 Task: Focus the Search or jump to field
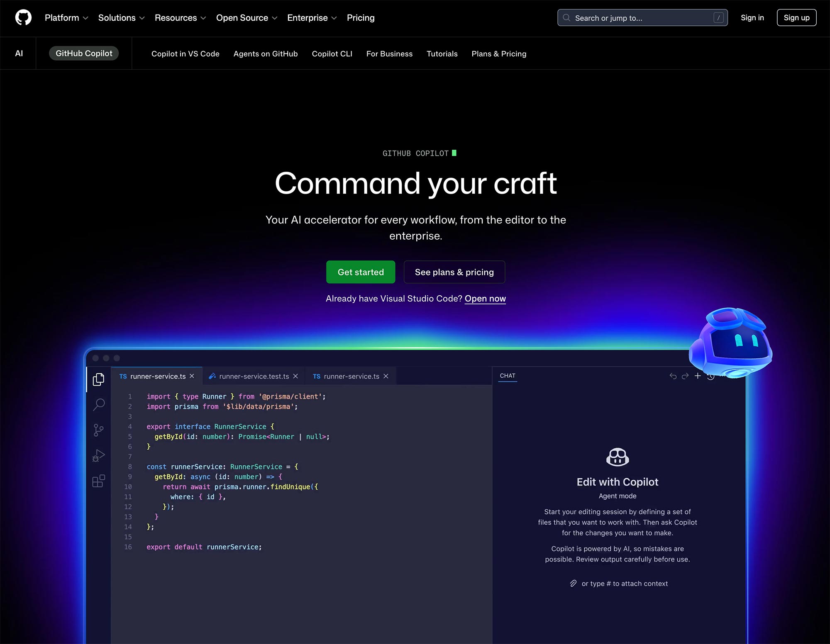[x=642, y=18]
